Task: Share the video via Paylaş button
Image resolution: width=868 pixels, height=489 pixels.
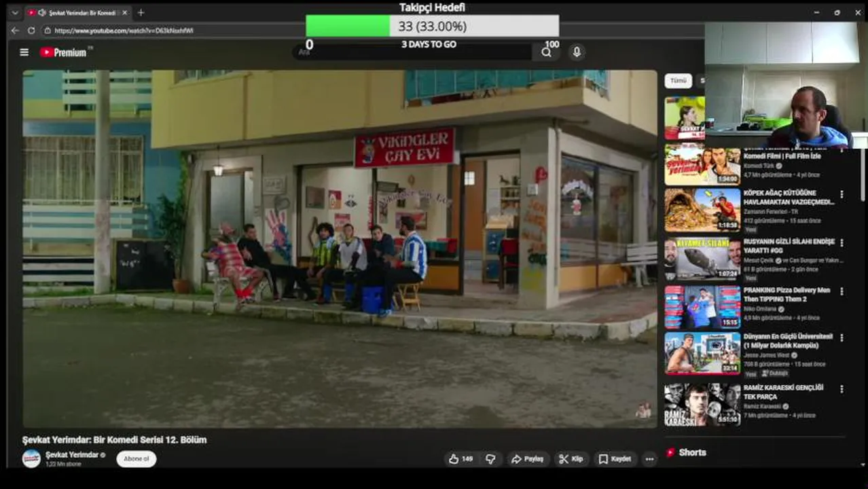Action: (527, 459)
